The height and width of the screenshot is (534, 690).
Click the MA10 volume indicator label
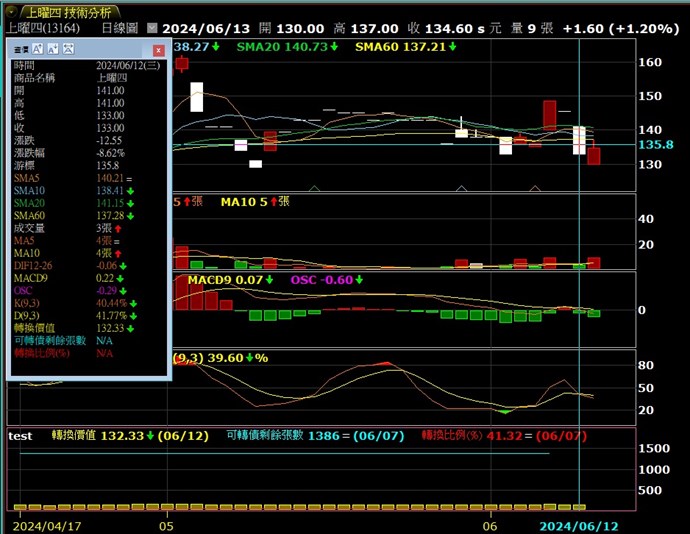(254, 201)
